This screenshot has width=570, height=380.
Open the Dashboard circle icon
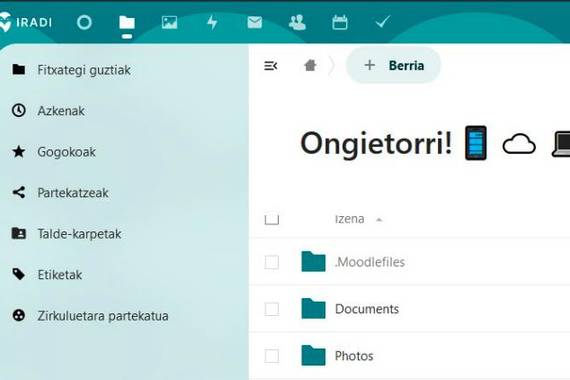[x=84, y=23]
